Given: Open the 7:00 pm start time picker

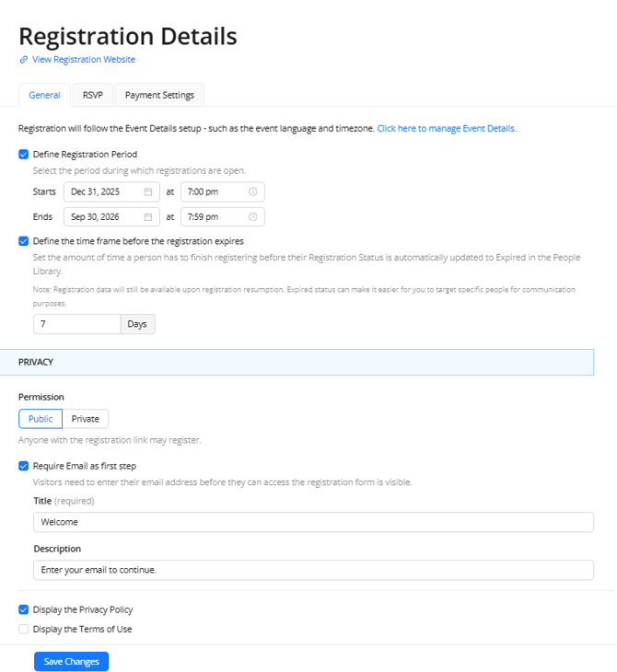Looking at the screenshot, I should point(223,192).
